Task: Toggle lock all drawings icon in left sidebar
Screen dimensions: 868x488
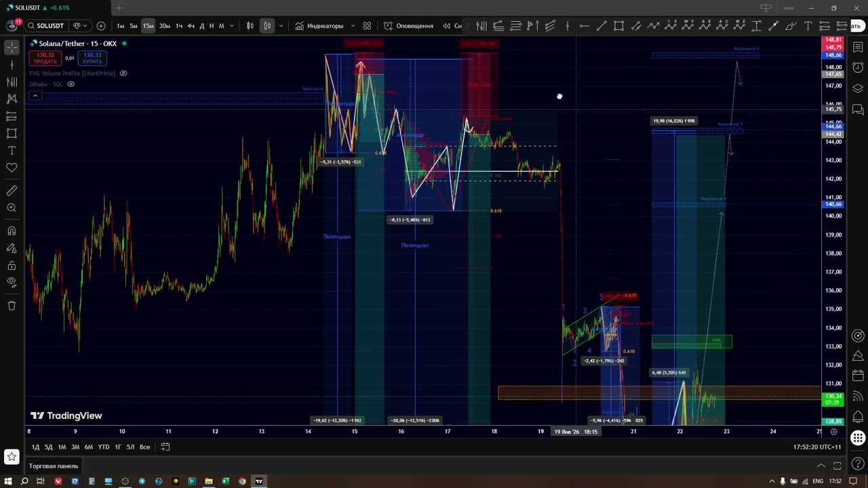Action: [x=12, y=265]
